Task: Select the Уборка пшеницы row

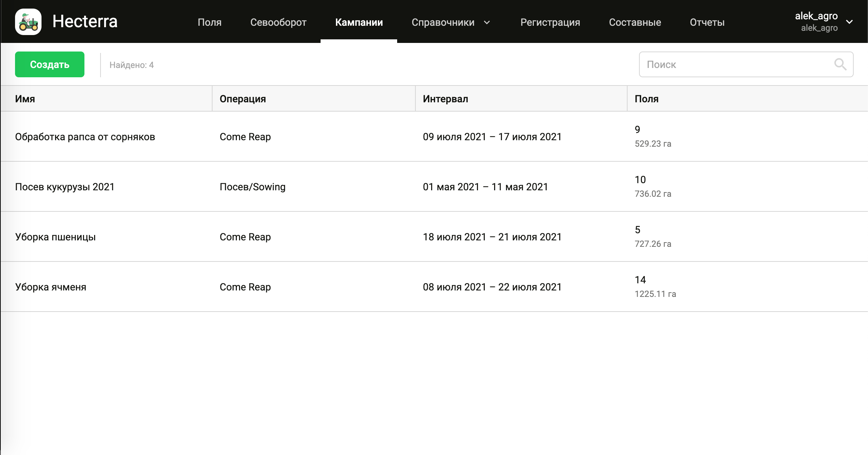Action: tap(55, 237)
